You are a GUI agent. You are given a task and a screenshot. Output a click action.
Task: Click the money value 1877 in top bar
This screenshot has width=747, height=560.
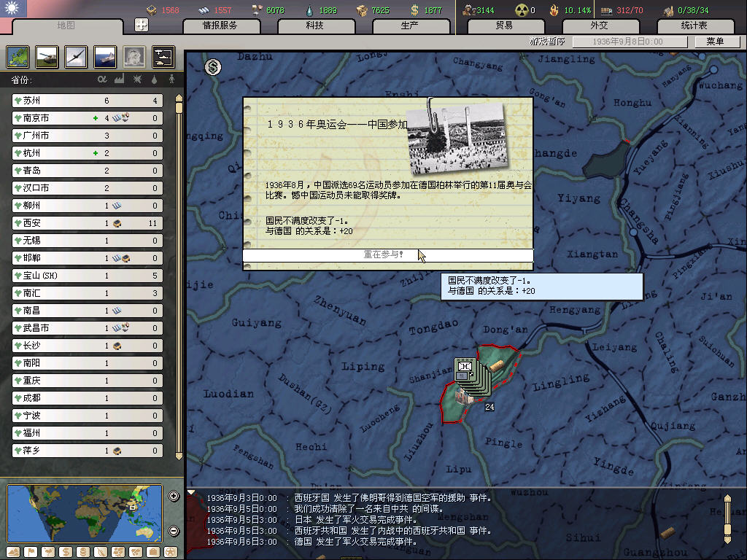coord(433,10)
